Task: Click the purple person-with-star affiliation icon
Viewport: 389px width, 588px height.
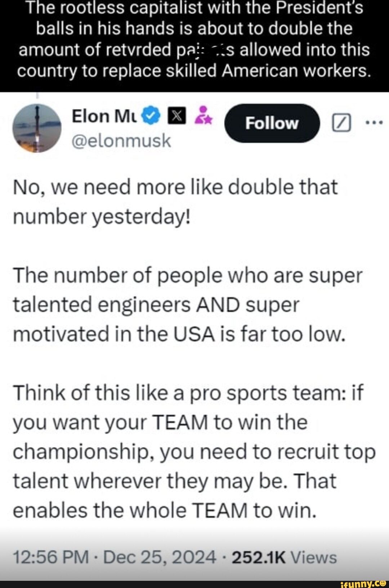Action: click(x=204, y=115)
